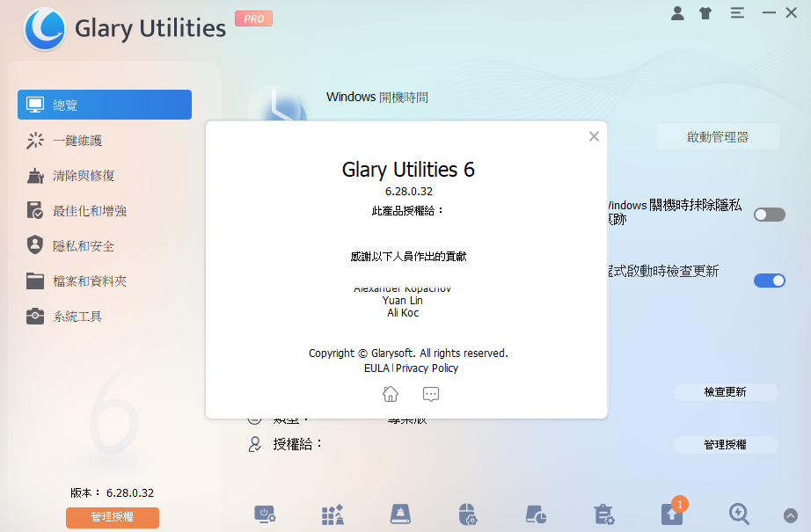
Task: Open disk space analyzer pie-chart icon
Action: (x=536, y=514)
